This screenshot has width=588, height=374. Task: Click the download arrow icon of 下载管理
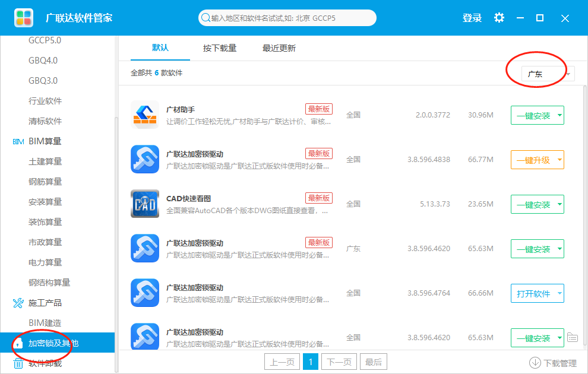pos(535,363)
